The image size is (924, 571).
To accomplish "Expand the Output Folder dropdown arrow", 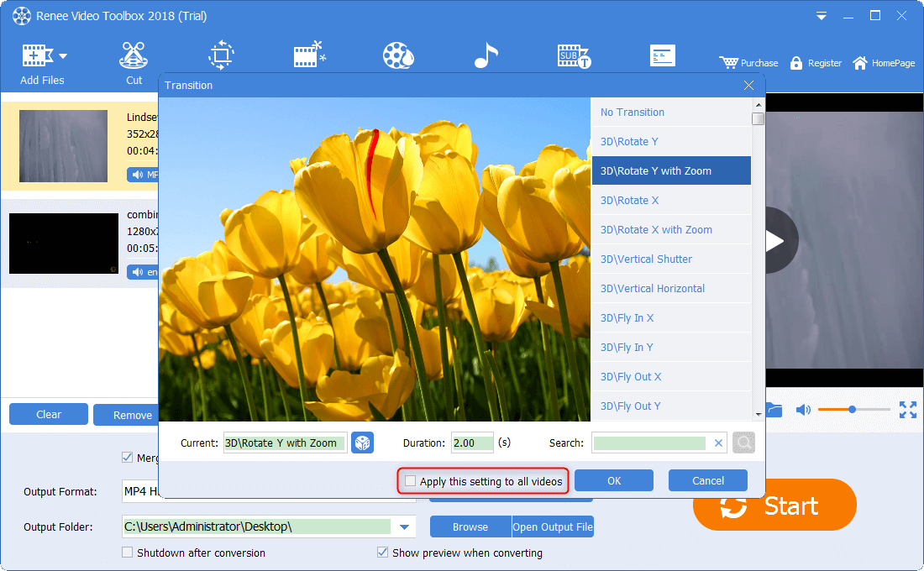I will [405, 527].
